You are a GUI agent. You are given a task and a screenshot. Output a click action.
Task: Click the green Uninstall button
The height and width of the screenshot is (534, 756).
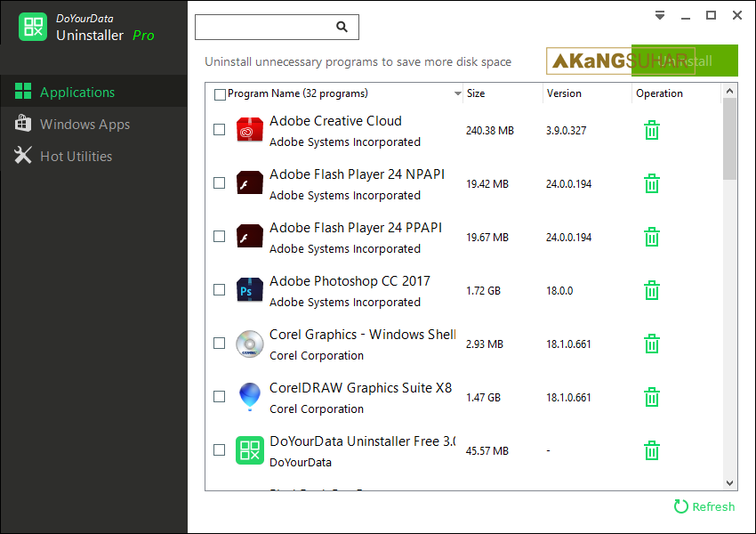(684, 61)
